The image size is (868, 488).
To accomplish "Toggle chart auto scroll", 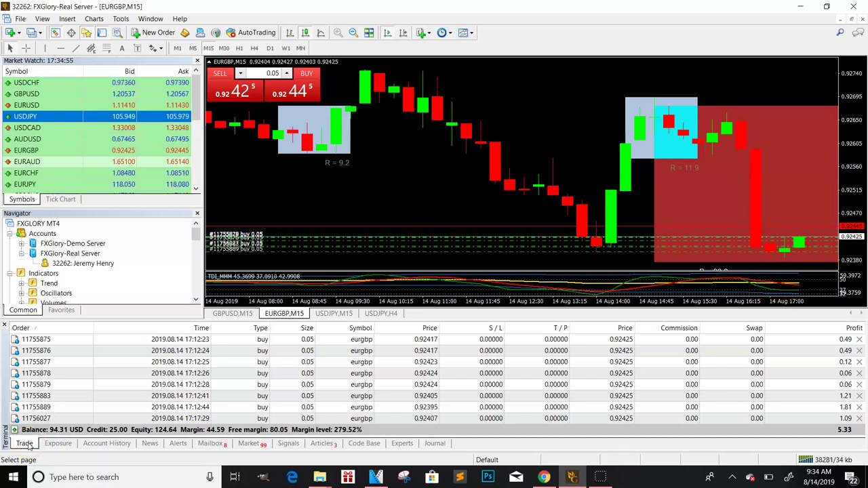I will (x=387, y=33).
